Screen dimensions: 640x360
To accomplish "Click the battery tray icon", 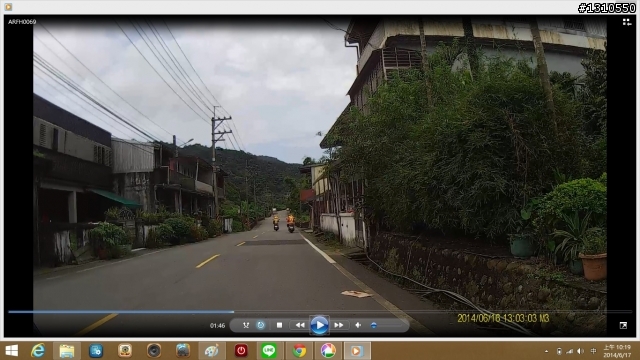I will click(559, 351).
